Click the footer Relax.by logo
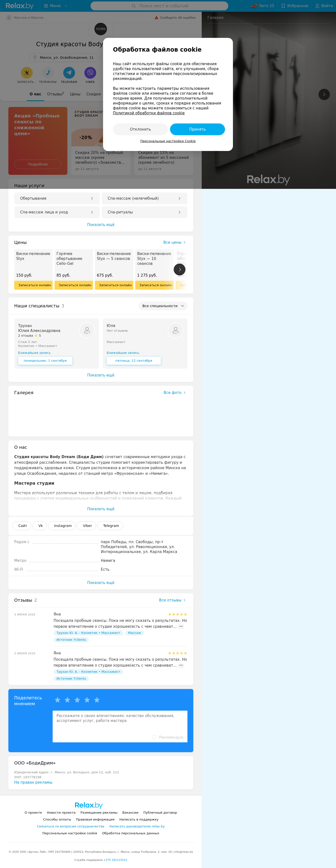Image resolution: width=336 pixels, height=868 pixels. point(89,805)
